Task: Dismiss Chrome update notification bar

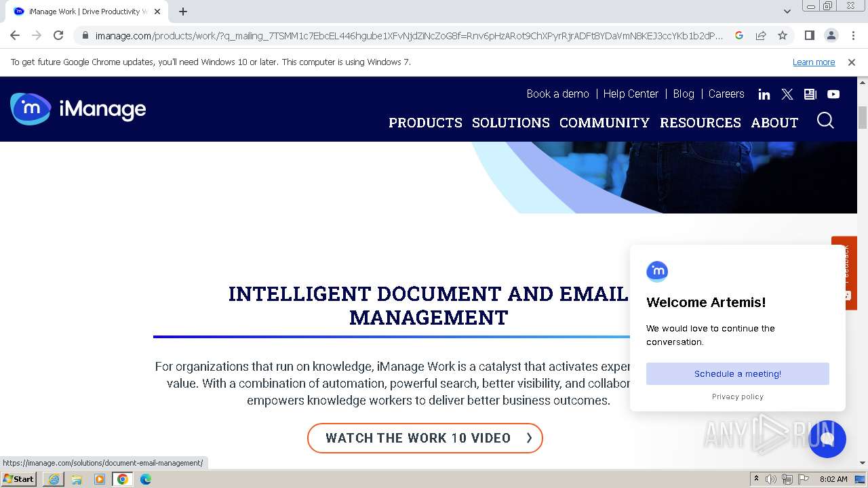Action: (852, 62)
